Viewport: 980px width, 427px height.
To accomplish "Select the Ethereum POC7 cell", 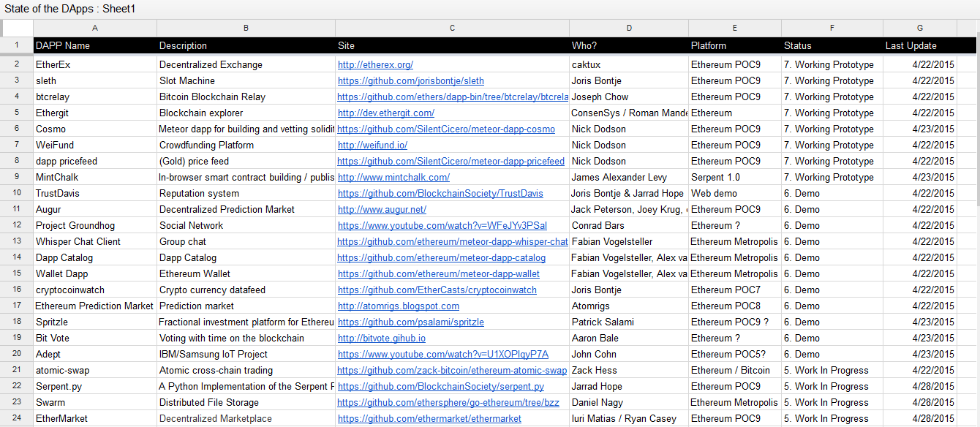I will [735, 290].
